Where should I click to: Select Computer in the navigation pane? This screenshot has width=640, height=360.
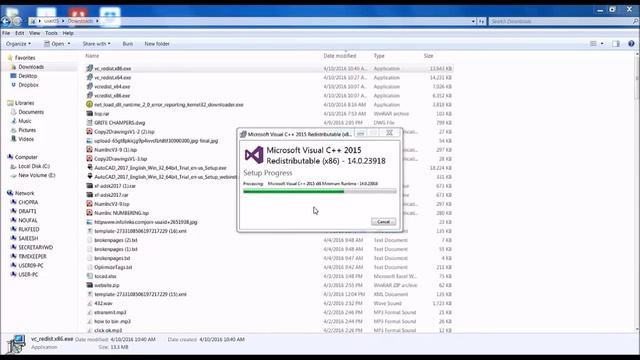pos(26,157)
